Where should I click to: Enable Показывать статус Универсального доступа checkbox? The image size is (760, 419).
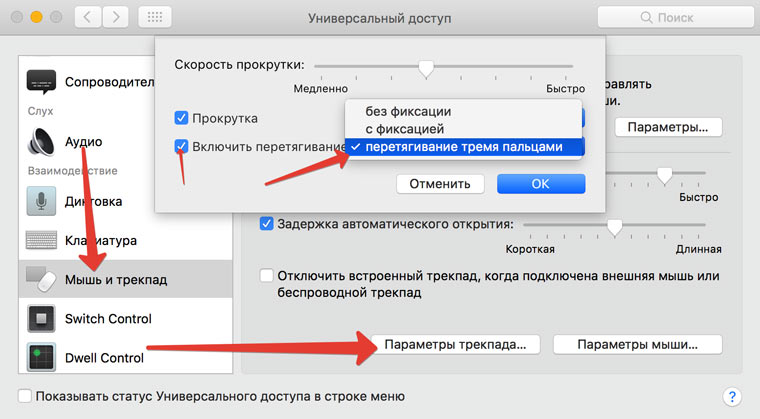25,395
